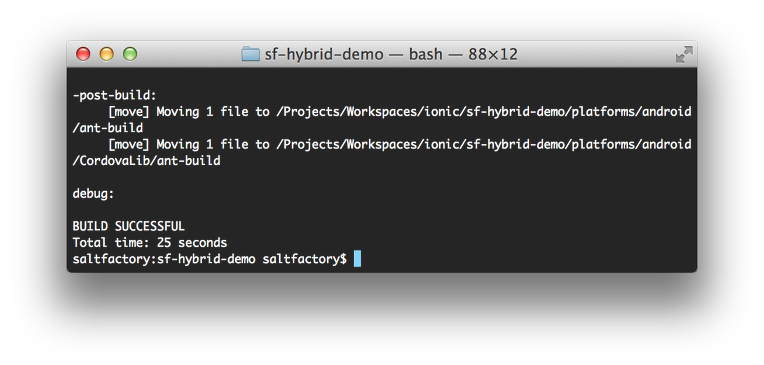
Task: Click the second [move] tag in output
Action: coord(129,145)
